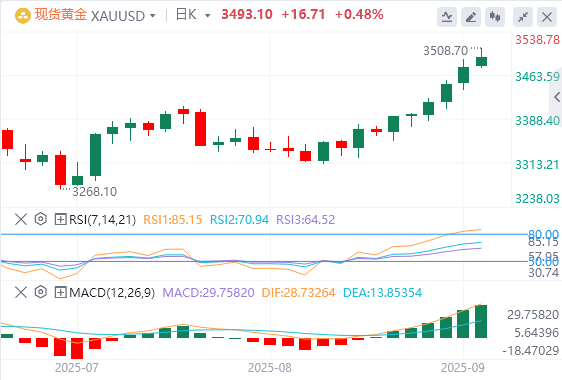562x380 pixels.
Task: Open RSI indicator settings gear
Action: tap(41, 219)
